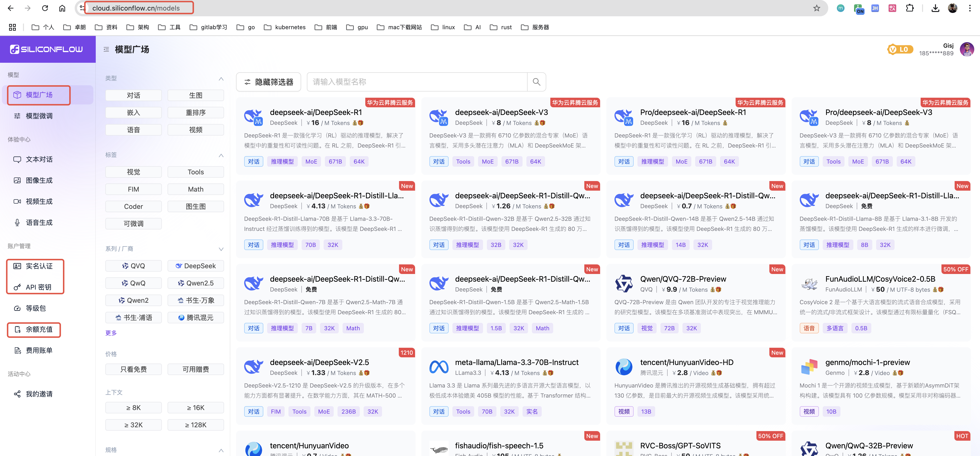The image size is (980, 456).
Task: Click the 更多 link under vendors
Action: point(111,333)
